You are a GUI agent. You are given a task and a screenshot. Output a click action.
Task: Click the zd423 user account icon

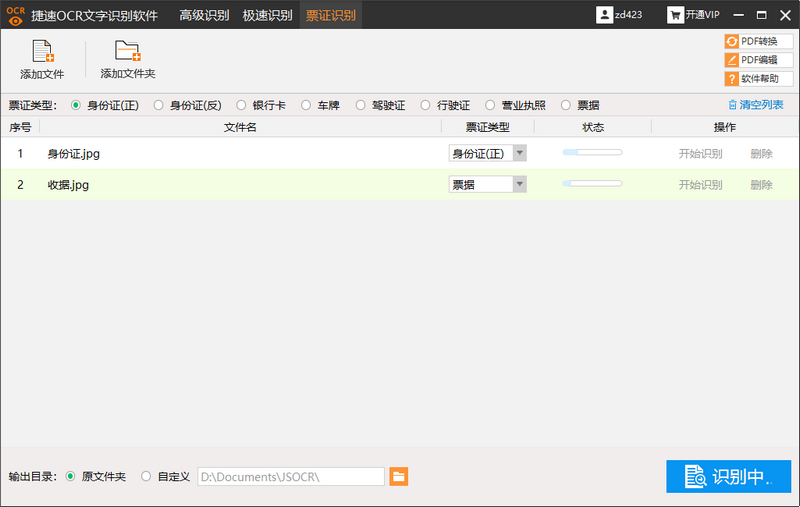click(x=605, y=15)
